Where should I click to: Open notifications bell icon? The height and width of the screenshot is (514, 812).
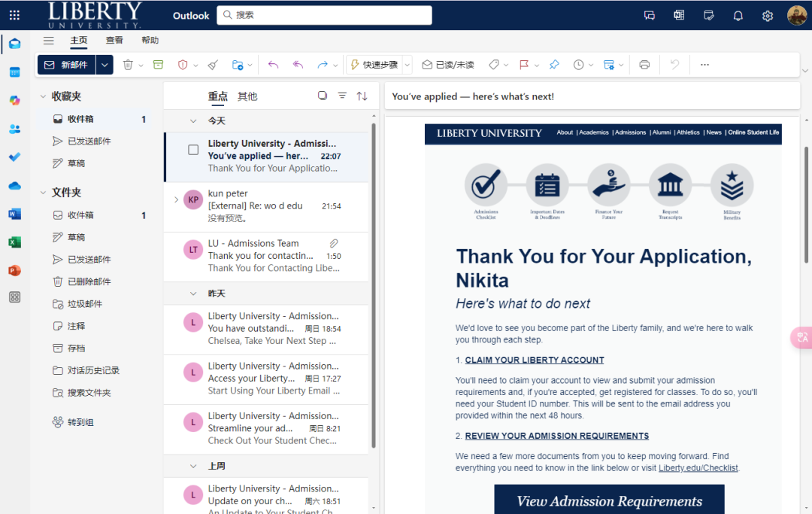[x=738, y=16]
